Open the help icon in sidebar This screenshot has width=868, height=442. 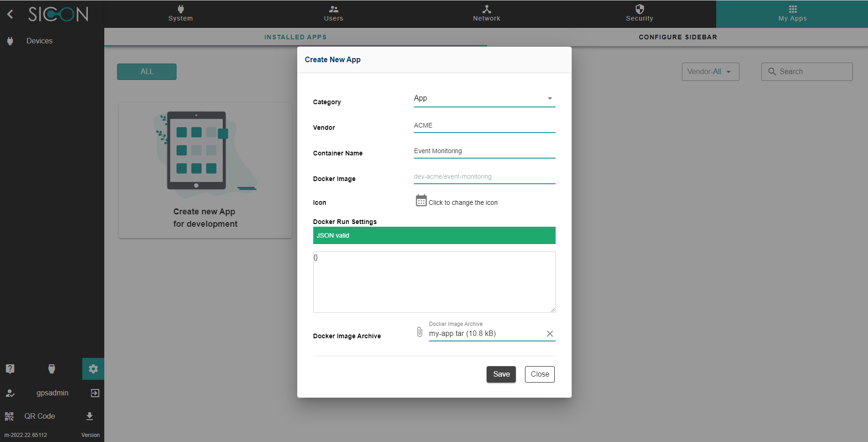[x=10, y=369]
